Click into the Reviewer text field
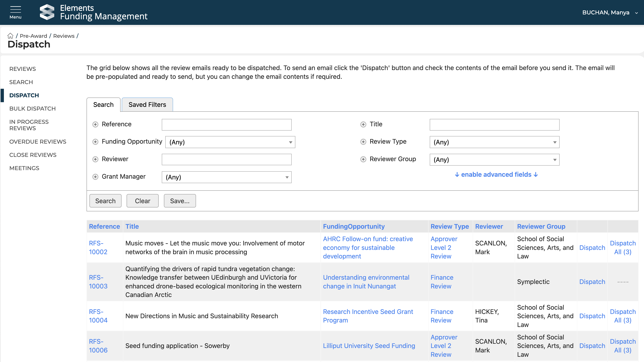Image resolution: width=644 pixels, height=362 pixels. coord(227,159)
